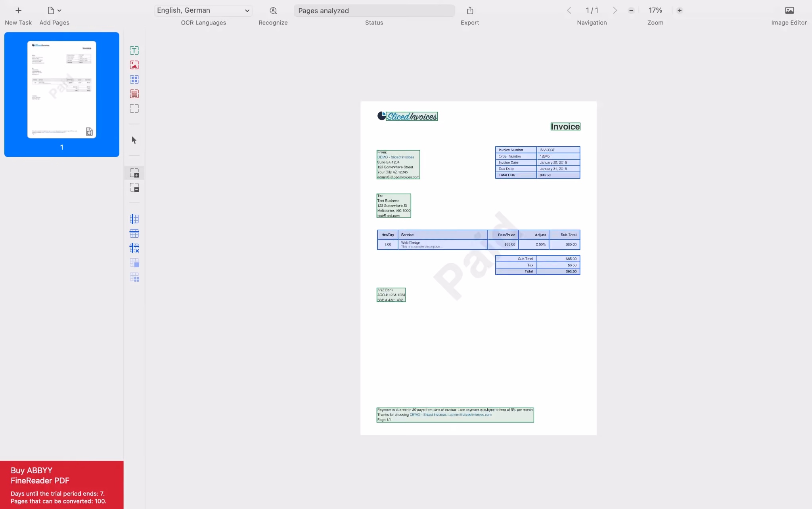
Task: Click the Adjust column header
Action: 534,235
